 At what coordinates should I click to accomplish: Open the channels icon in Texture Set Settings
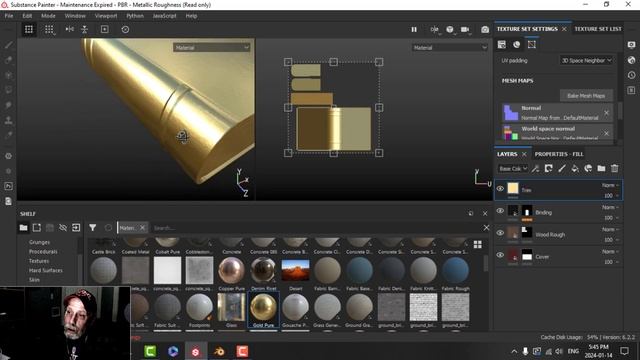coord(517,44)
